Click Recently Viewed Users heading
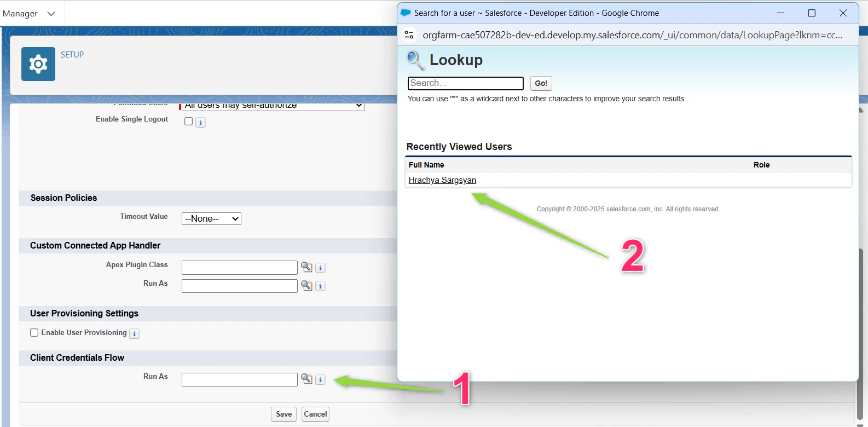This screenshot has height=427, width=868. tap(459, 147)
